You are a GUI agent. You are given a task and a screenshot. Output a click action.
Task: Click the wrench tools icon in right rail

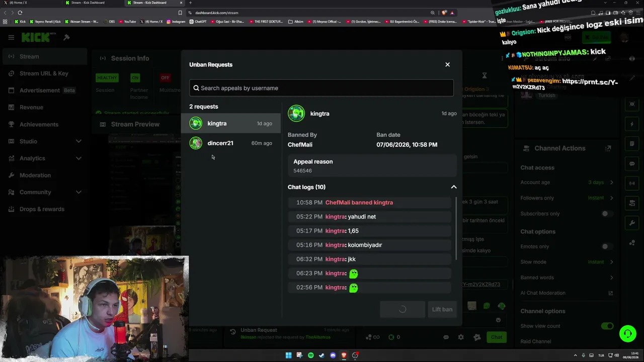tap(632, 223)
